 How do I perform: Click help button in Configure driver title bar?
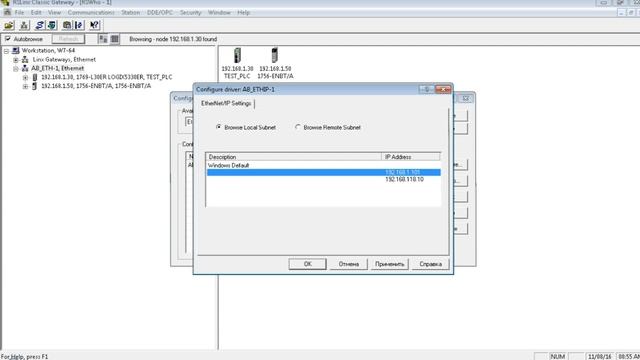click(426, 89)
